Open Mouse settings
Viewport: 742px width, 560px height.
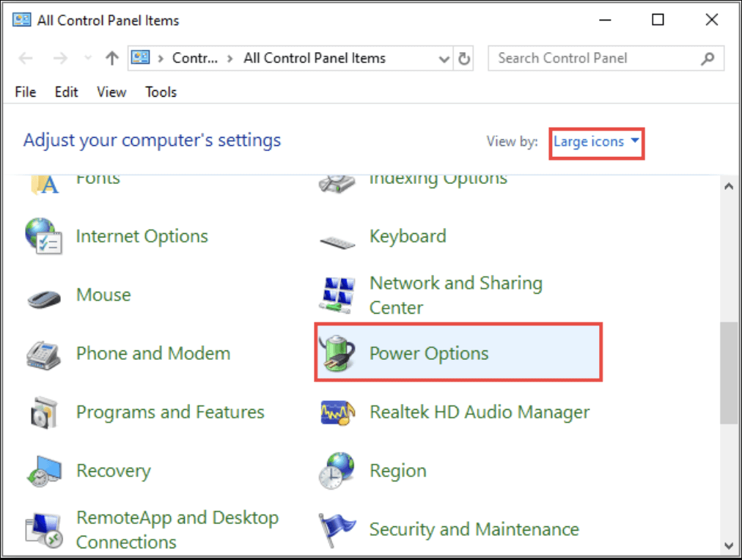103,295
